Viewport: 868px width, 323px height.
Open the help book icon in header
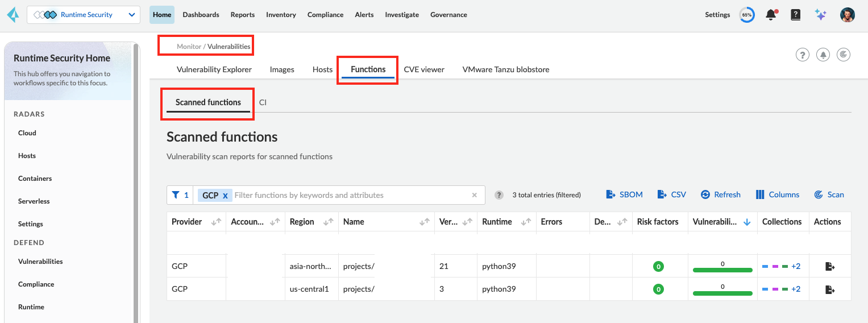[796, 15]
